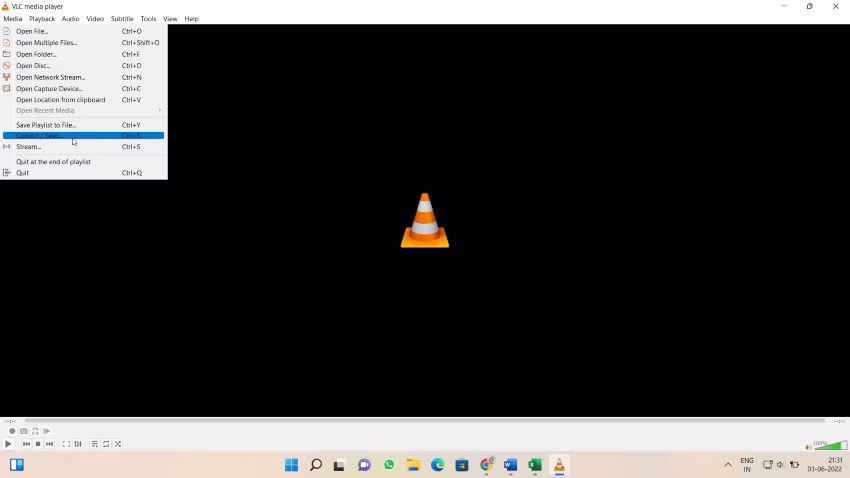Viewport: 850px width, 478px height.
Task: Select Quit from the Media menu
Action: (x=83, y=173)
